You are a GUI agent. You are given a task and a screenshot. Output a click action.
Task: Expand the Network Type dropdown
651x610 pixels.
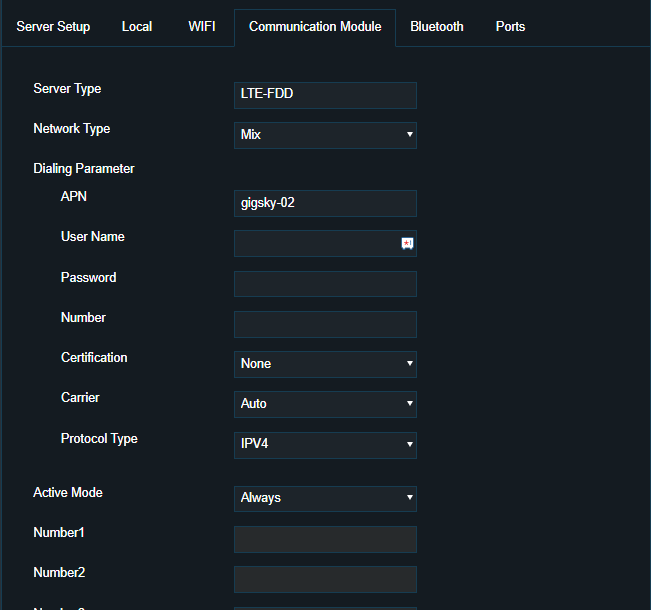pyautogui.click(x=325, y=135)
